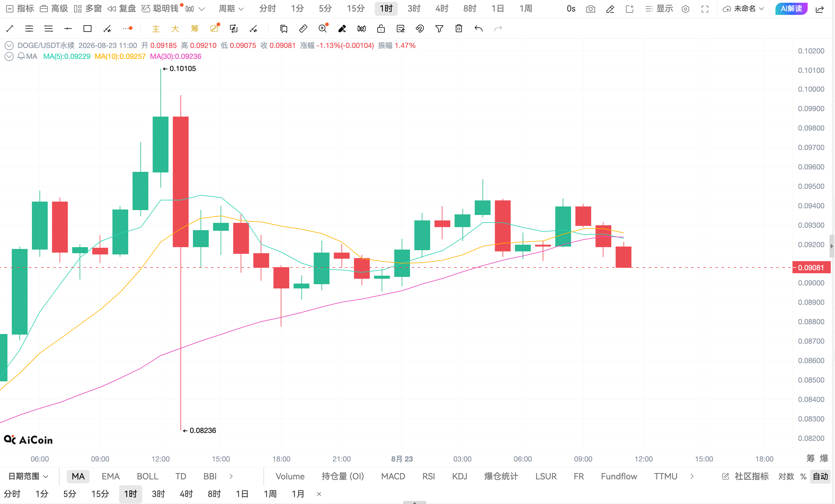Open more drawing tools ellipsis
The image size is (835, 504).
click(127, 29)
